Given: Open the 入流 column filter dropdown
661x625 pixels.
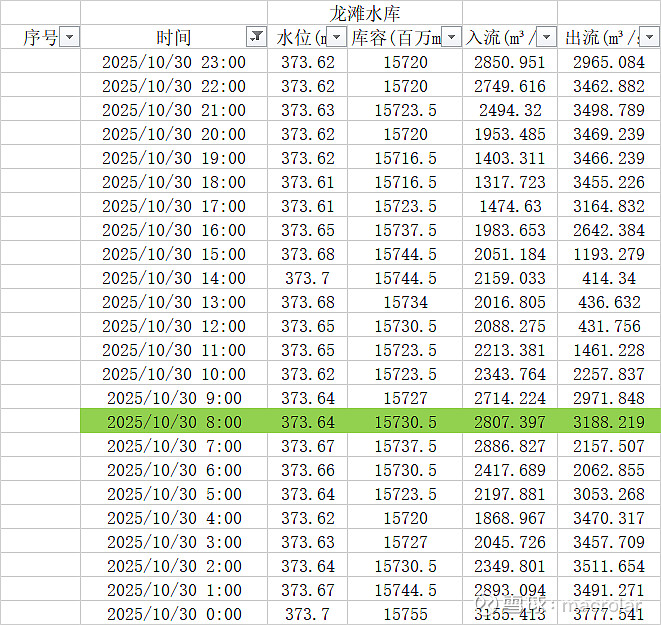Looking at the screenshot, I should (546, 37).
